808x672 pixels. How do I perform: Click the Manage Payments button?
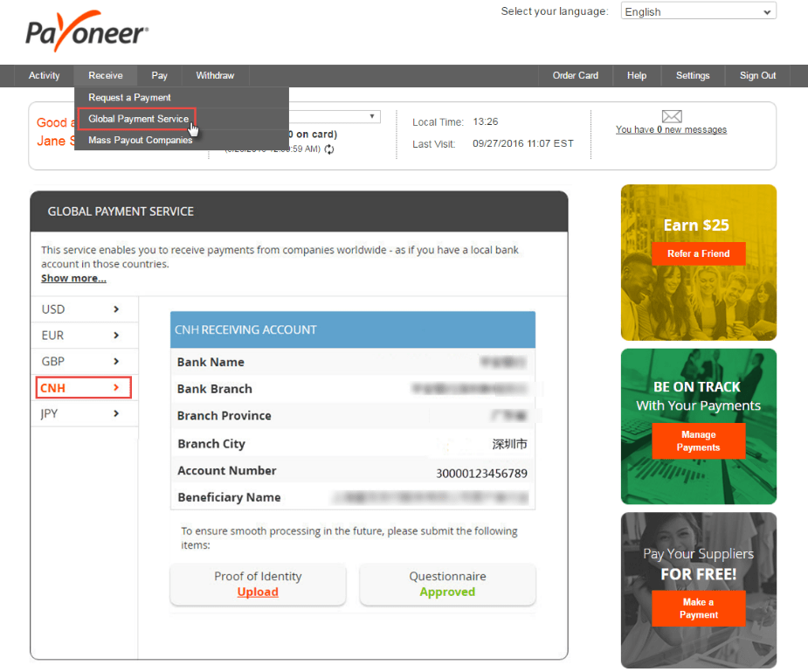coord(698,441)
